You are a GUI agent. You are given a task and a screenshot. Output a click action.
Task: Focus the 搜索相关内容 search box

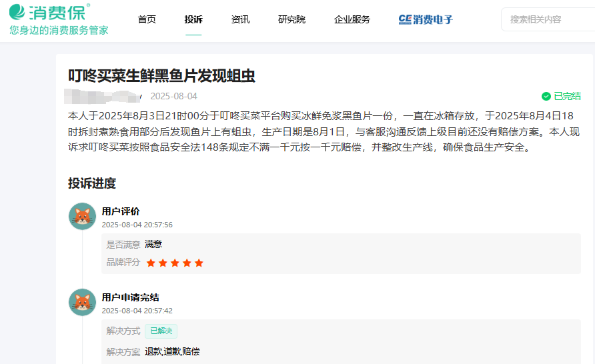[x=548, y=19]
